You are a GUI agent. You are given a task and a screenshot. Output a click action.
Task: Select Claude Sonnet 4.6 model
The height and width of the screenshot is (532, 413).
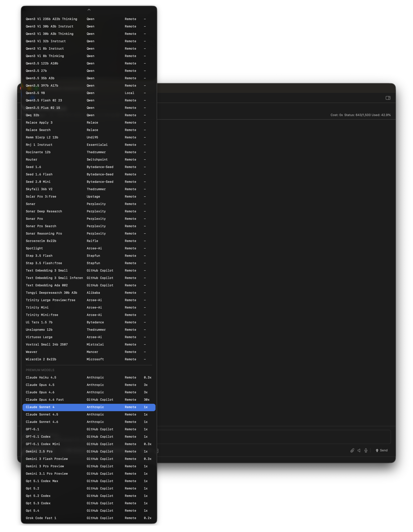click(x=89, y=422)
